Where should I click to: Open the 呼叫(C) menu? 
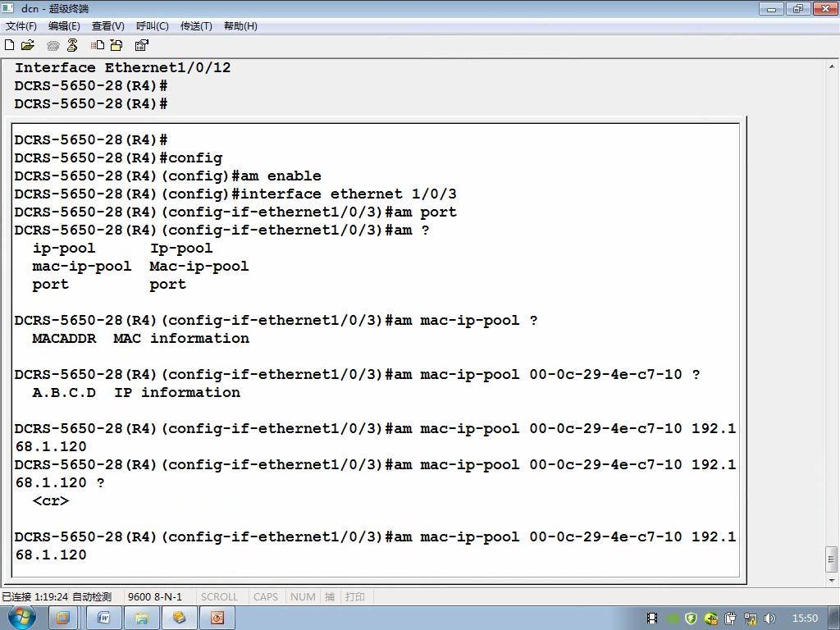tap(152, 25)
